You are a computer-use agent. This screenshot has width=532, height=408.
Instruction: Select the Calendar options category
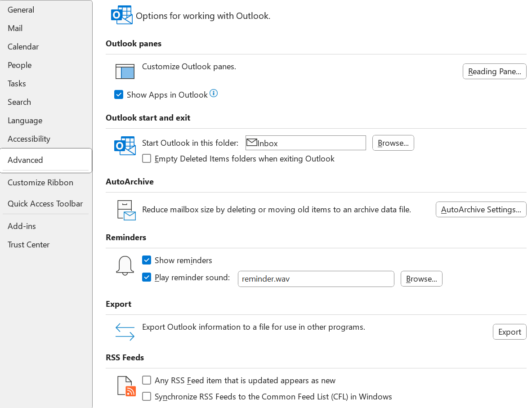click(x=46, y=46)
